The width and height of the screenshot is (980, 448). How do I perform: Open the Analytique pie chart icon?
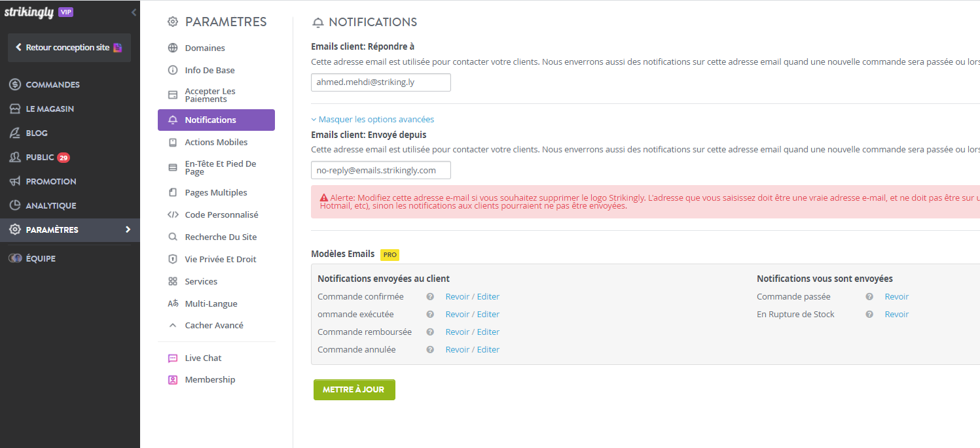click(x=15, y=205)
